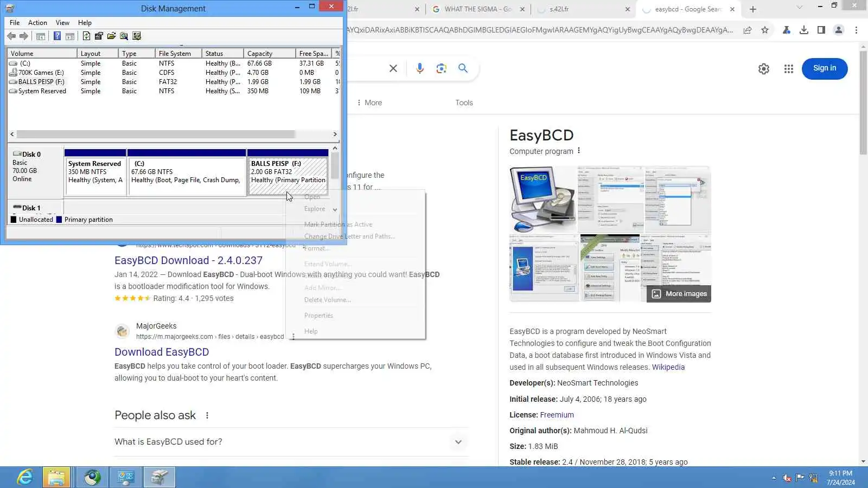Open 'Download EasyBCD' MajorGeeks result

pos(162,352)
